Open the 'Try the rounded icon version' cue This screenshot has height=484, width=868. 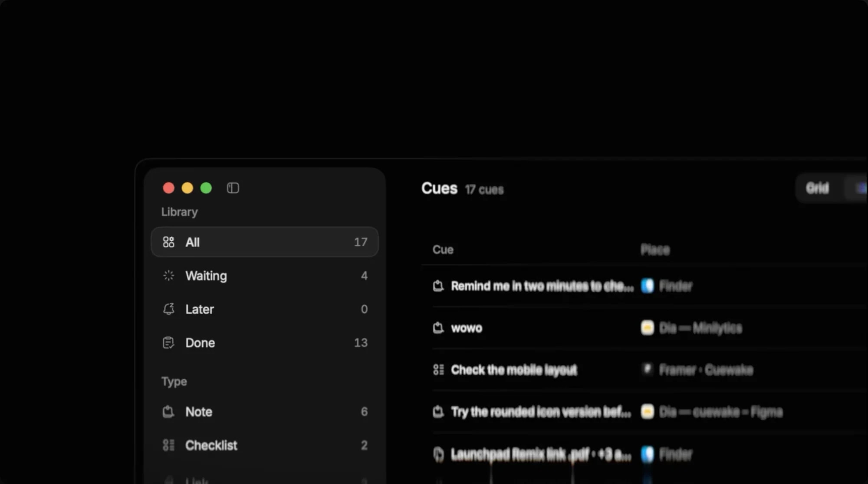541,412
